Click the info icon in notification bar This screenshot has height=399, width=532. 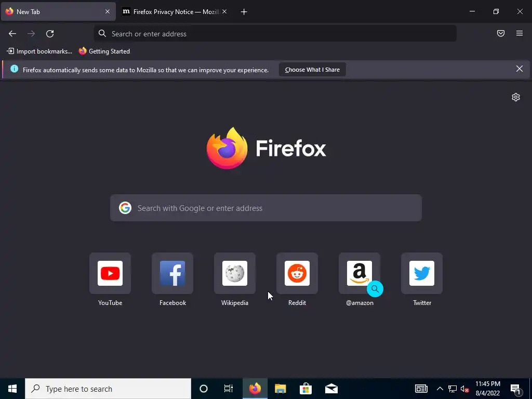tap(14, 69)
